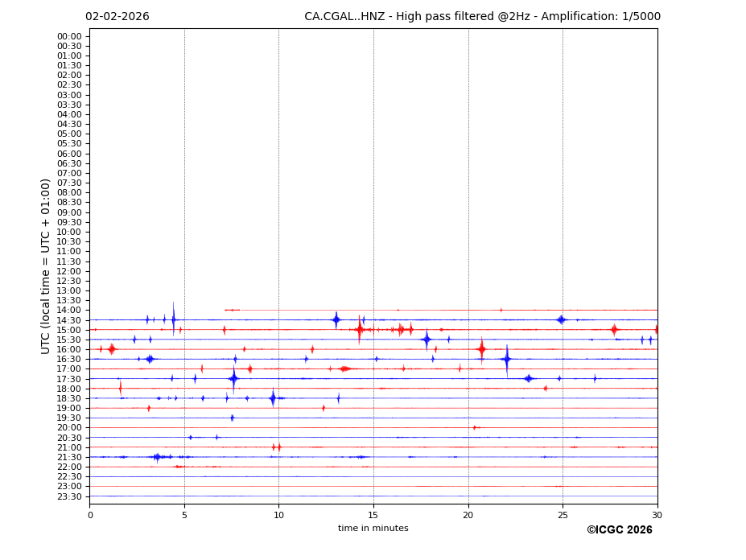Click the date label 02-02-2026
The image size is (746, 560).
117,17
